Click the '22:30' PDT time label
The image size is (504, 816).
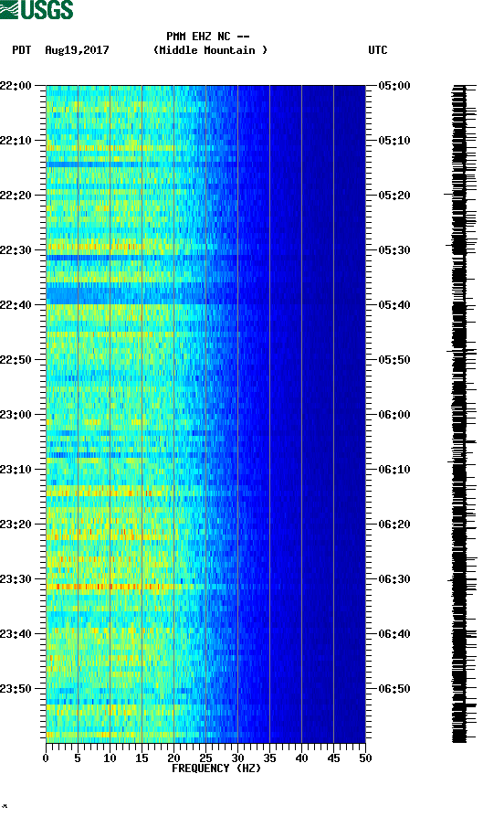click(x=16, y=250)
